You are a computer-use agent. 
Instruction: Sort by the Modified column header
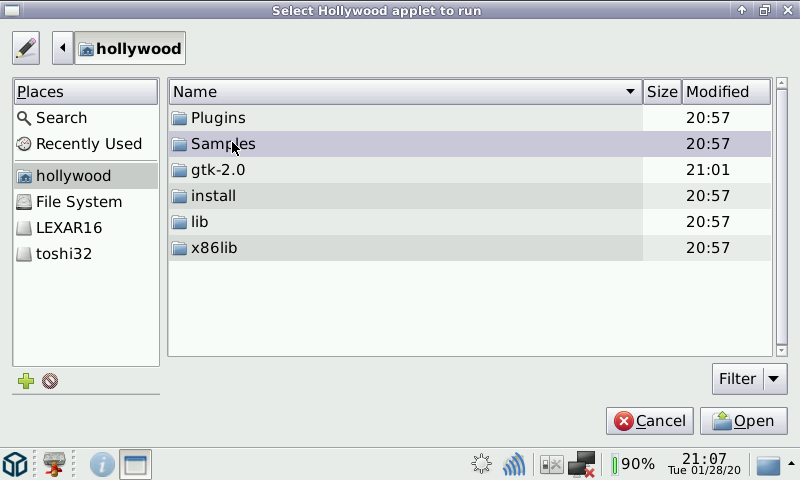[726, 92]
